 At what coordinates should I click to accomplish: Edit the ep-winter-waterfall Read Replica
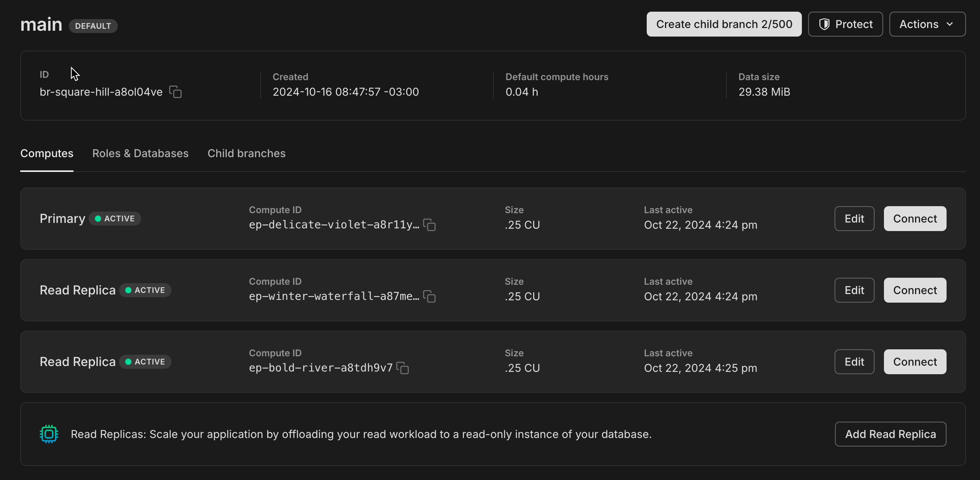pyautogui.click(x=854, y=290)
